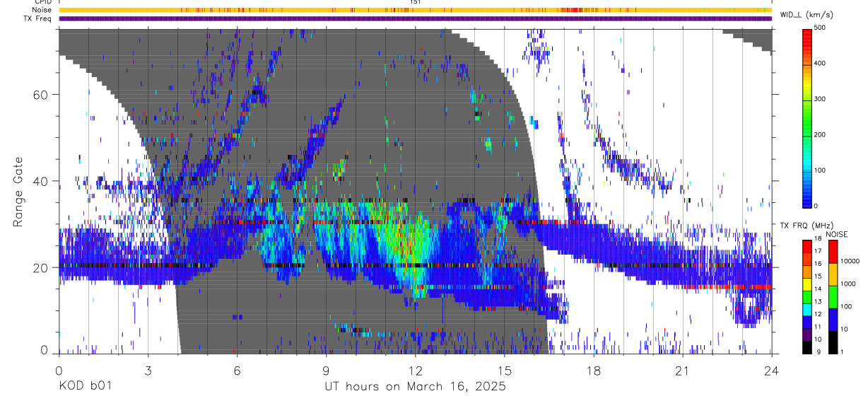868x401 pixels.
Task: Click the purple TX Freq strip above the plot
Action: click(415, 18)
